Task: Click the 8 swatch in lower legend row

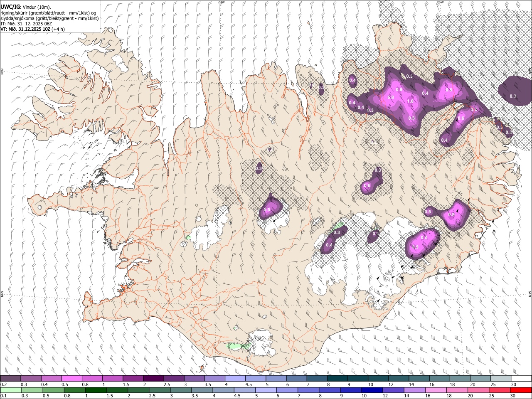Action: point(329,390)
